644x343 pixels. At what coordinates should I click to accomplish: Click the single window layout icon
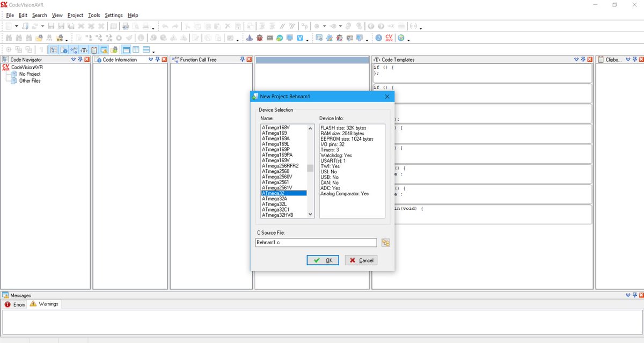126,50
